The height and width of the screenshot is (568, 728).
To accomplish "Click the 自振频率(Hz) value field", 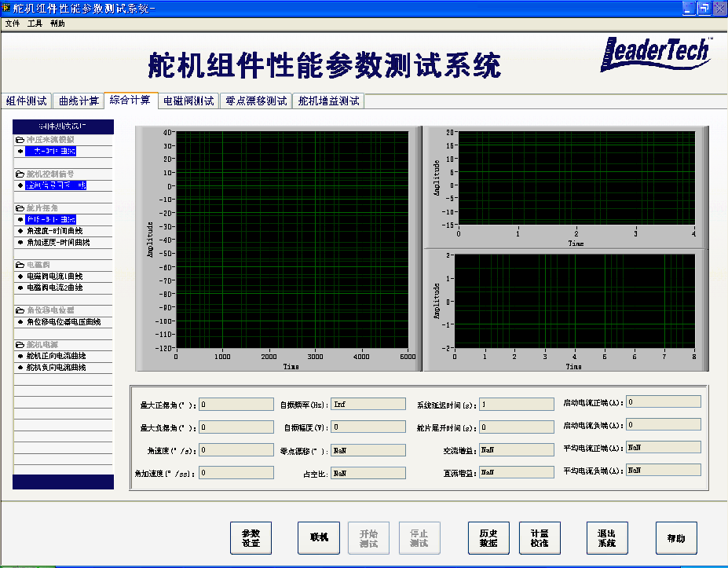I will tap(368, 405).
